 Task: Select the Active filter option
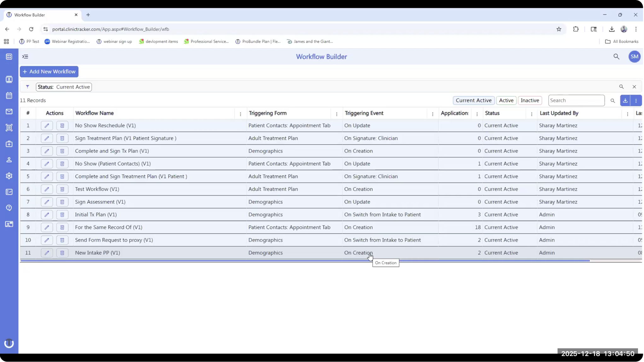506,100
